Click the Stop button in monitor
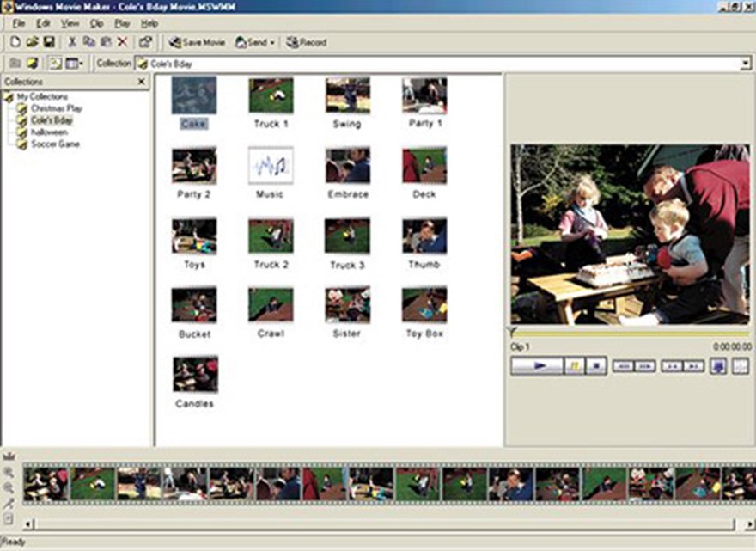 pos(596,366)
